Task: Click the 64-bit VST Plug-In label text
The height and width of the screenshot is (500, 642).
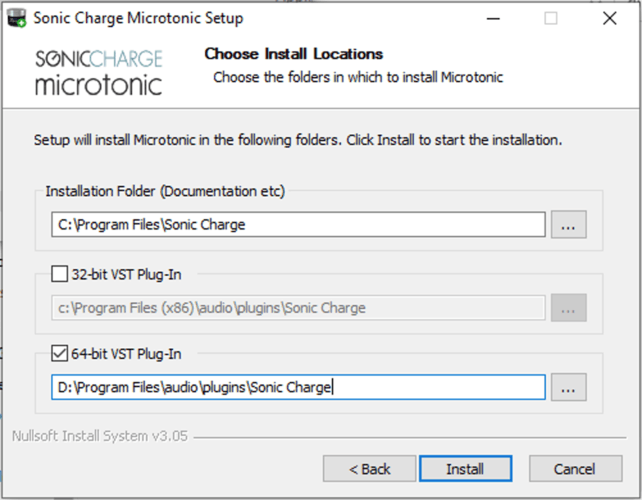Action: coord(127,354)
